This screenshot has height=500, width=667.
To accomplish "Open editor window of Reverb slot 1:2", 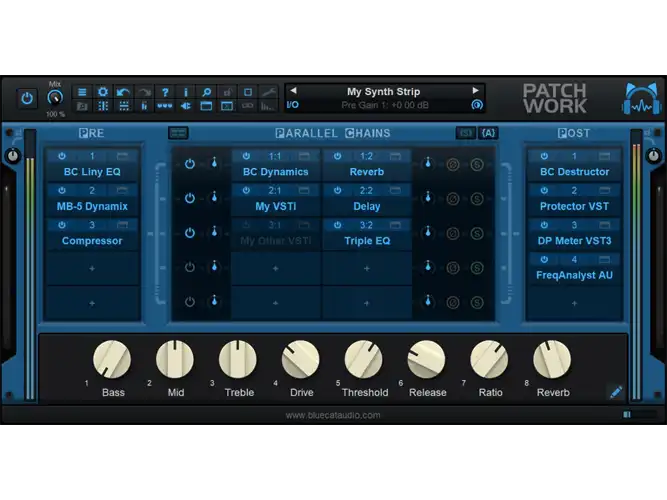I will (x=395, y=156).
